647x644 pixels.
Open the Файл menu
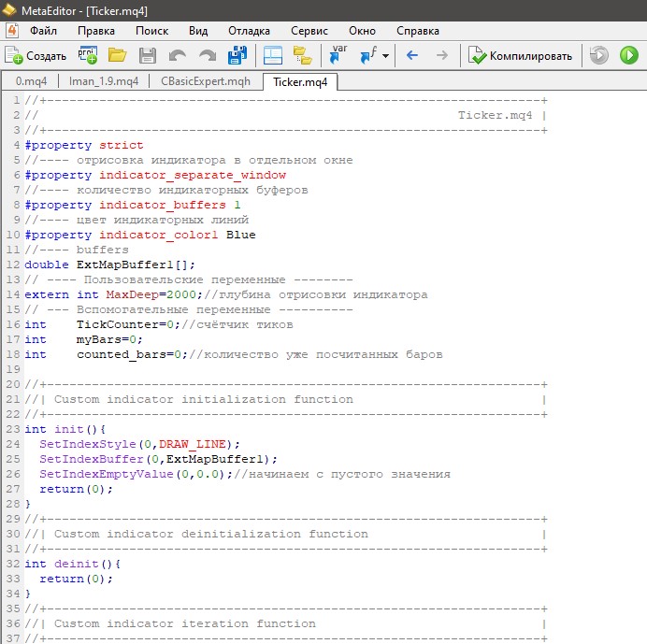[x=43, y=30]
